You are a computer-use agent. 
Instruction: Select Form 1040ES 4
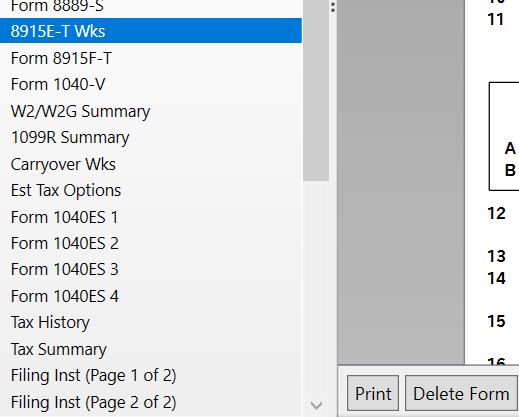pos(151,296)
